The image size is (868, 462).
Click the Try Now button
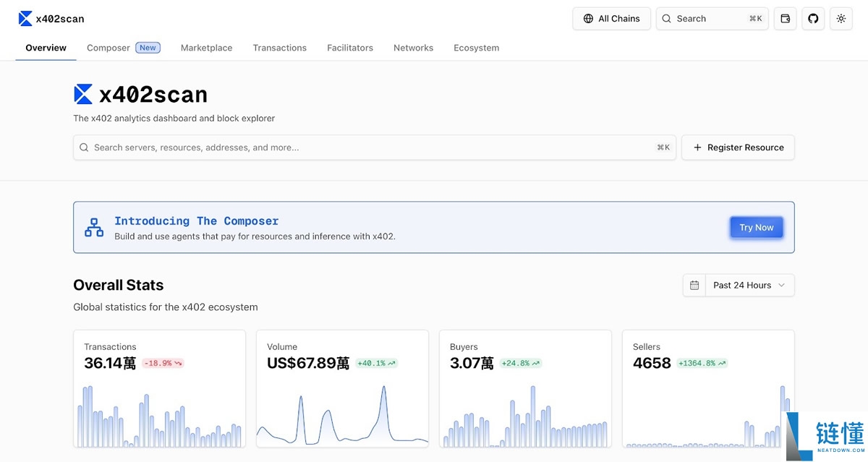point(757,227)
